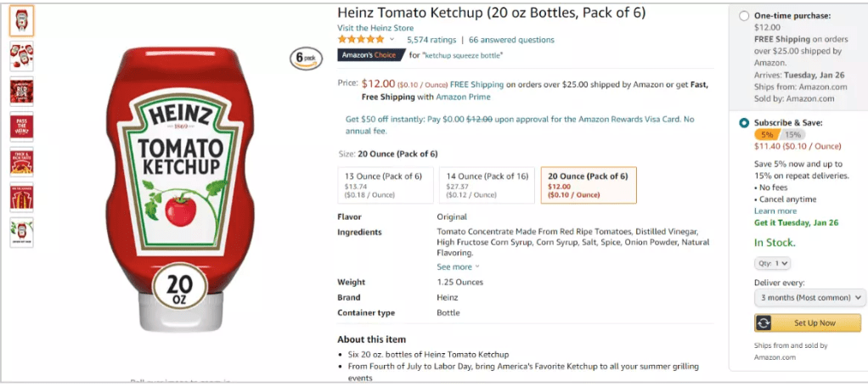The height and width of the screenshot is (387, 868).
Task: Select the One-time purchase radio button
Action: (745, 16)
